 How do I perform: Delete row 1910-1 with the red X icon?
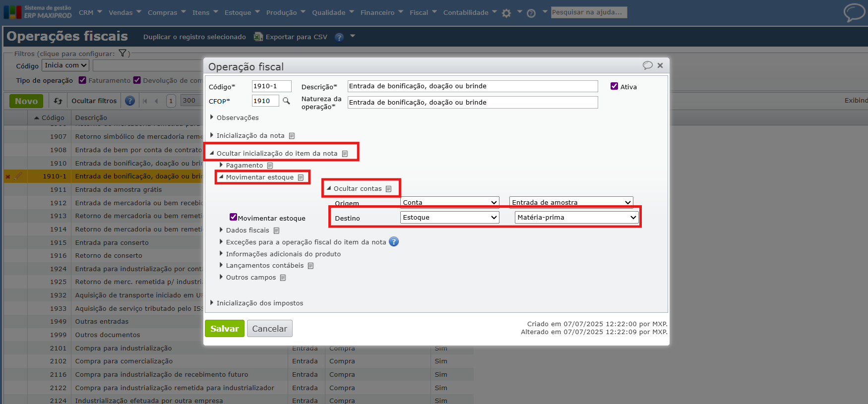coord(8,176)
